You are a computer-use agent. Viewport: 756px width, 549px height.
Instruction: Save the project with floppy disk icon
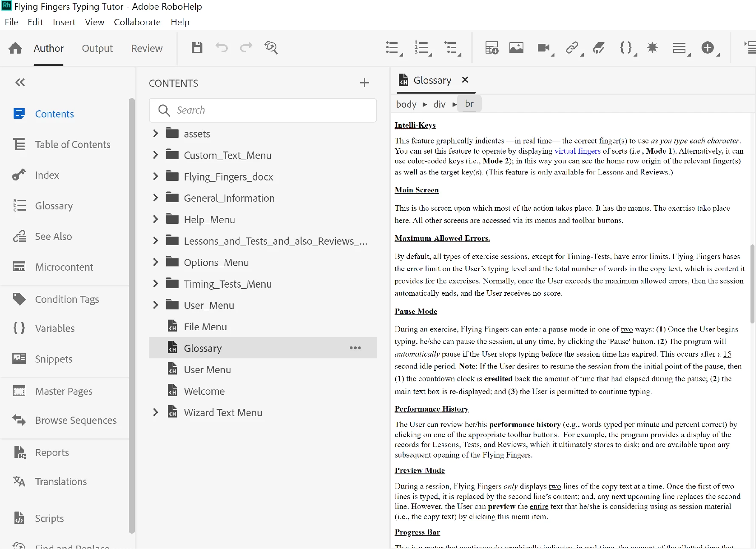pyautogui.click(x=197, y=48)
